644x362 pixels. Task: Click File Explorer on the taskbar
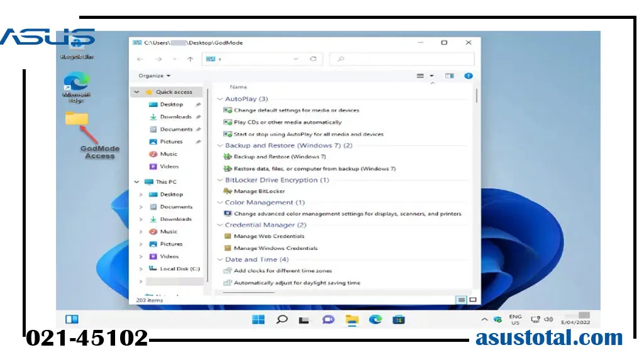coord(352,320)
